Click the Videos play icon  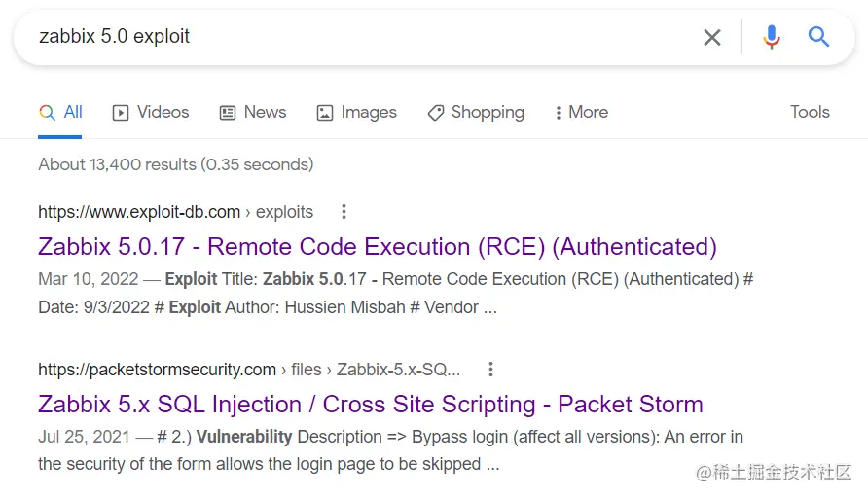120,113
